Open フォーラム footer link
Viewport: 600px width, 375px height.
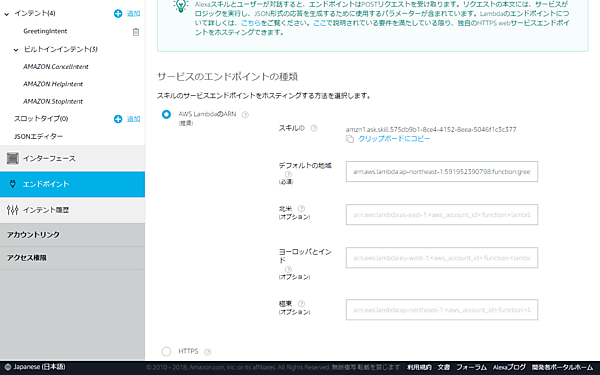tap(471, 367)
